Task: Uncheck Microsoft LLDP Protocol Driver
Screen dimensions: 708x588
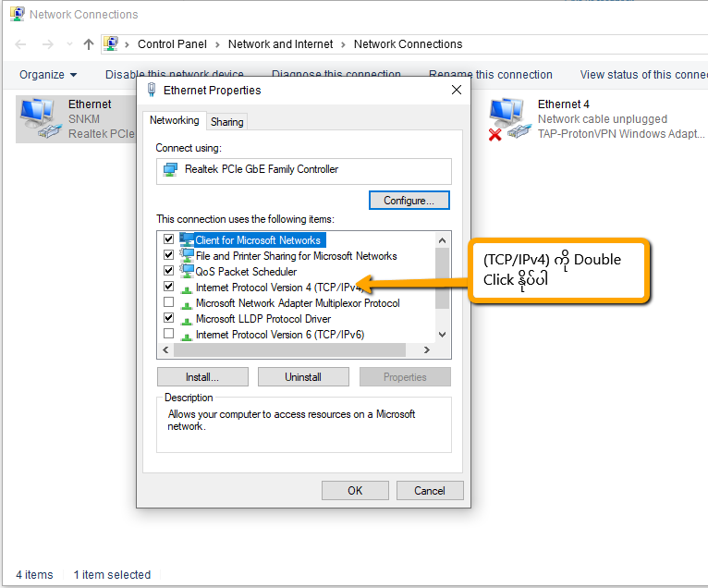Action: pyautogui.click(x=168, y=318)
